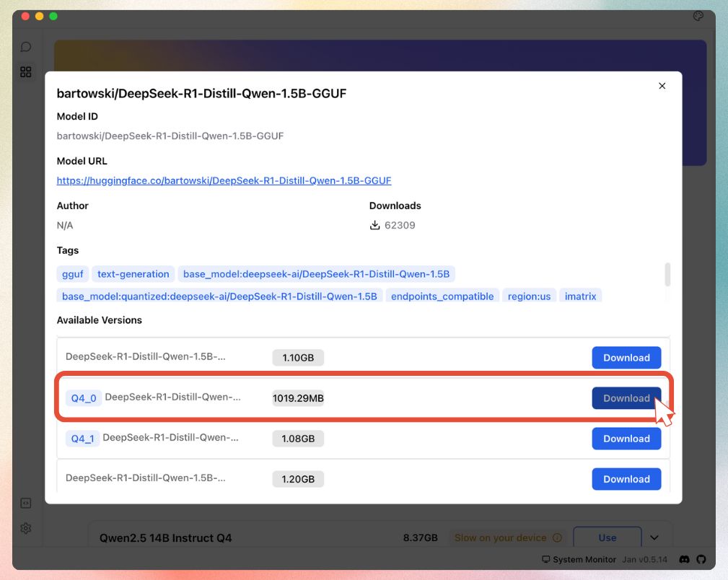Download the 1.10GB model version
The image size is (728, 580).
(x=626, y=358)
